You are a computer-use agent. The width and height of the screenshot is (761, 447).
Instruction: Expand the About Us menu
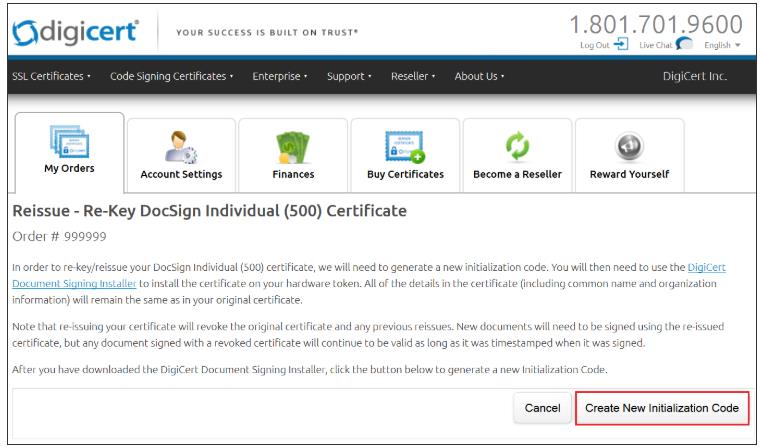480,76
